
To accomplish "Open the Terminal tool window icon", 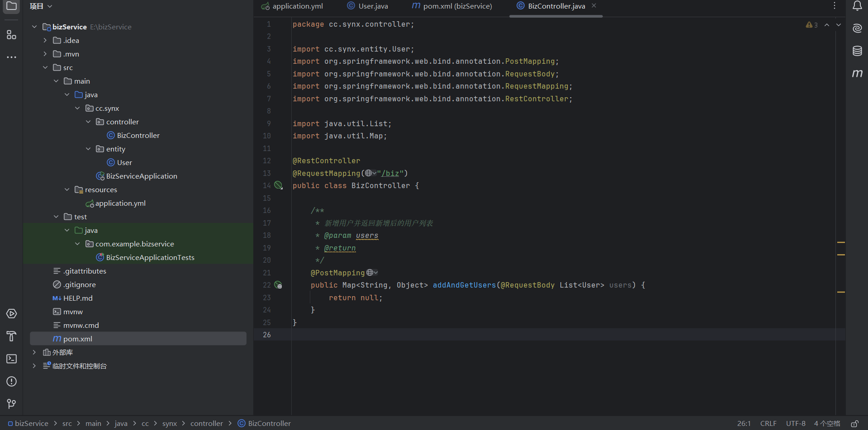I will pyautogui.click(x=11, y=359).
